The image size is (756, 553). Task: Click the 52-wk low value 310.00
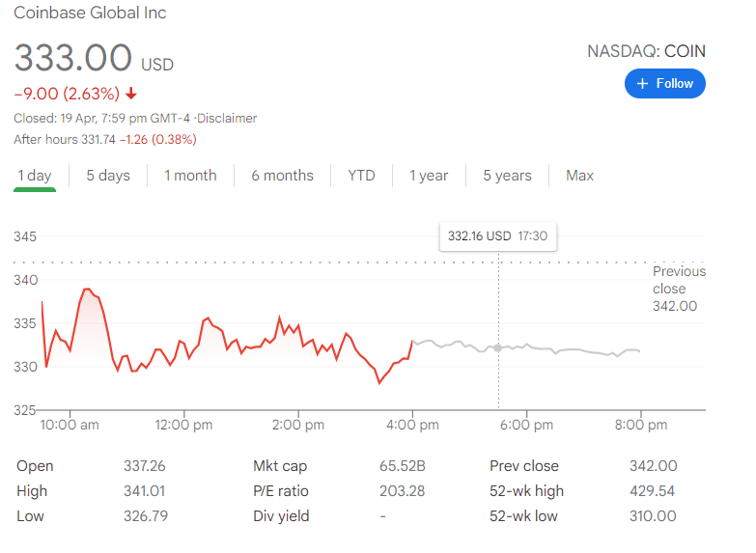[653, 516]
